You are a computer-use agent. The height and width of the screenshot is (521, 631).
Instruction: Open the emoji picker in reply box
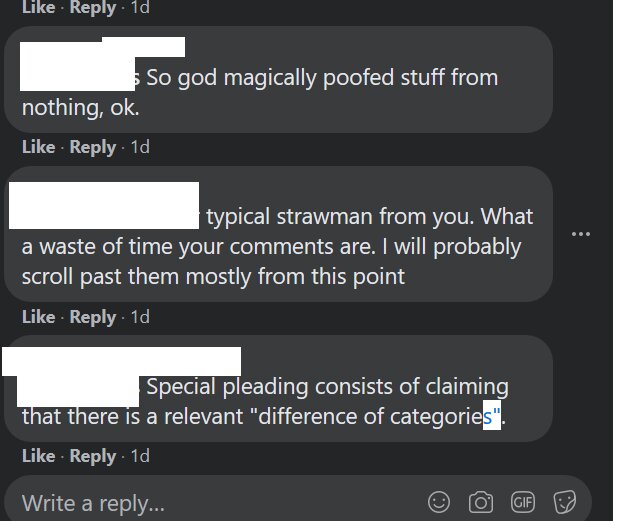pyautogui.click(x=439, y=502)
